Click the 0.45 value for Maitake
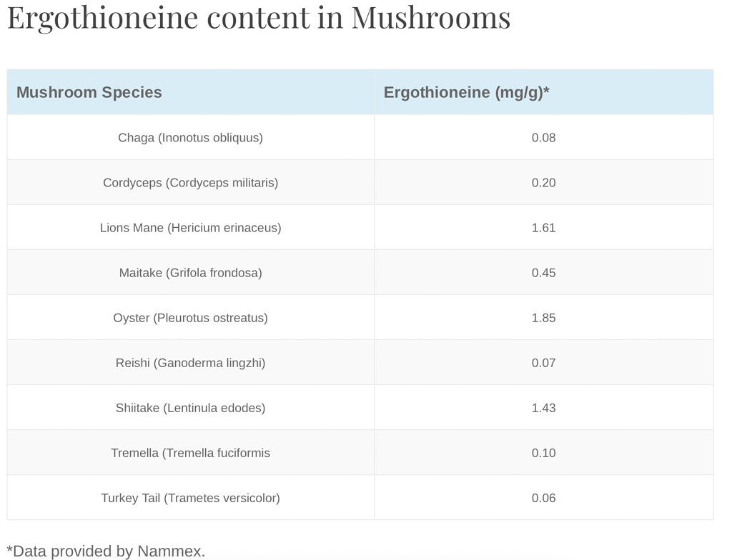Image resolution: width=732 pixels, height=560 pixels. tap(544, 273)
